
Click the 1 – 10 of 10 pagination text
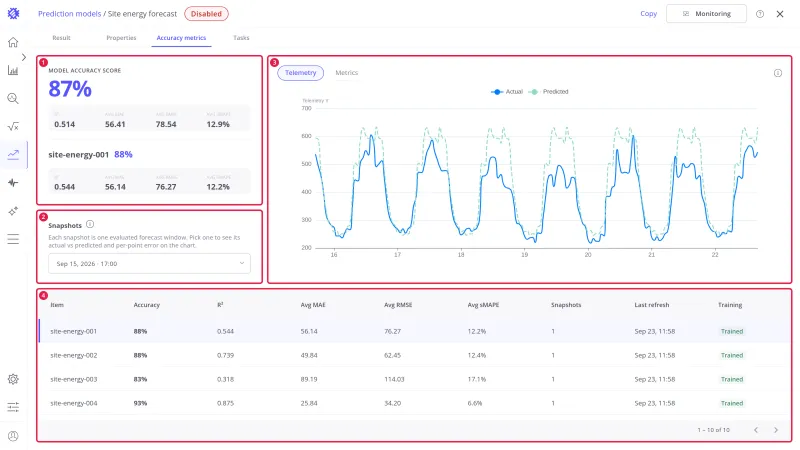(x=713, y=430)
